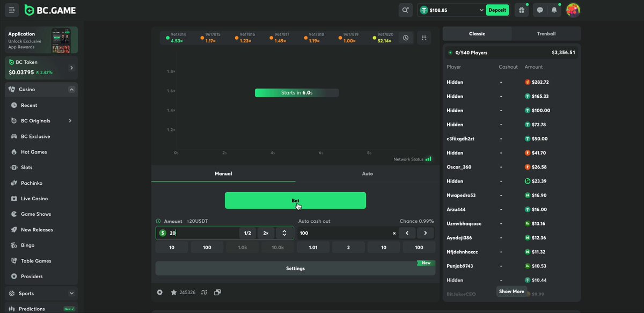Open the Settings button below the presets

pyautogui.click(x=295, y=268)
